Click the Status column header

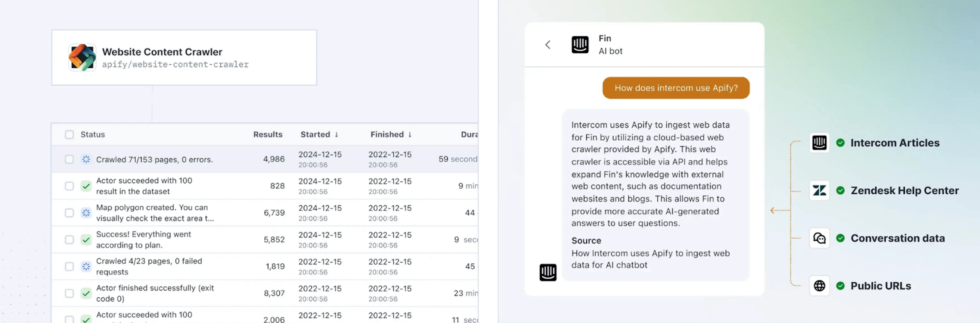[93, 135]
